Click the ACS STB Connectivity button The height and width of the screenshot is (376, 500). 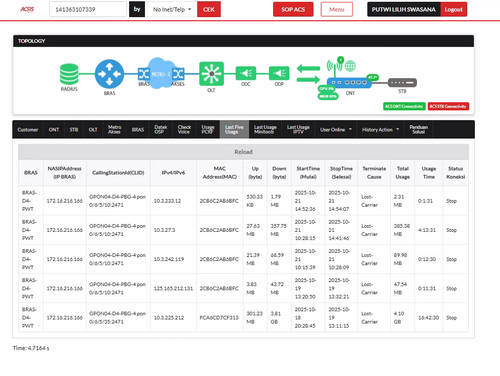[448, 106]
